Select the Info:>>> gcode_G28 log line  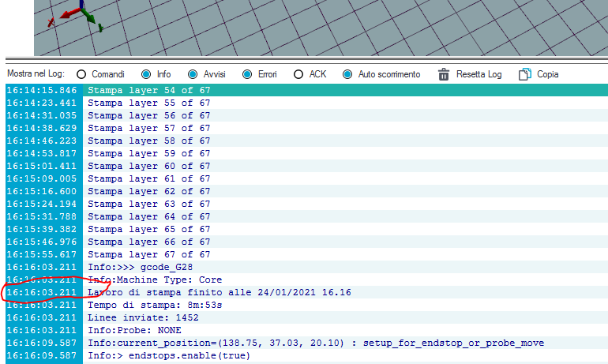tap(306, 267)
